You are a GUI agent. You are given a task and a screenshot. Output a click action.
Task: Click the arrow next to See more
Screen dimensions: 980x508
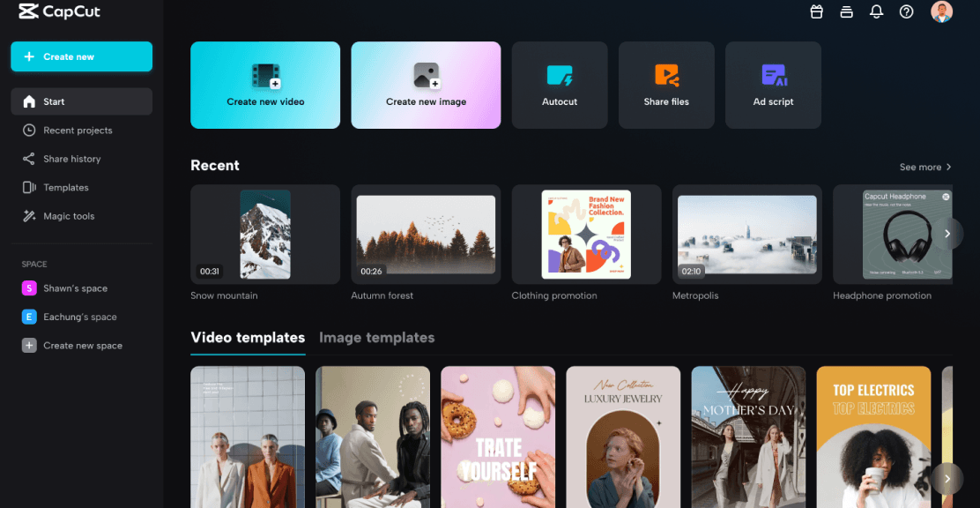[949, 167]
